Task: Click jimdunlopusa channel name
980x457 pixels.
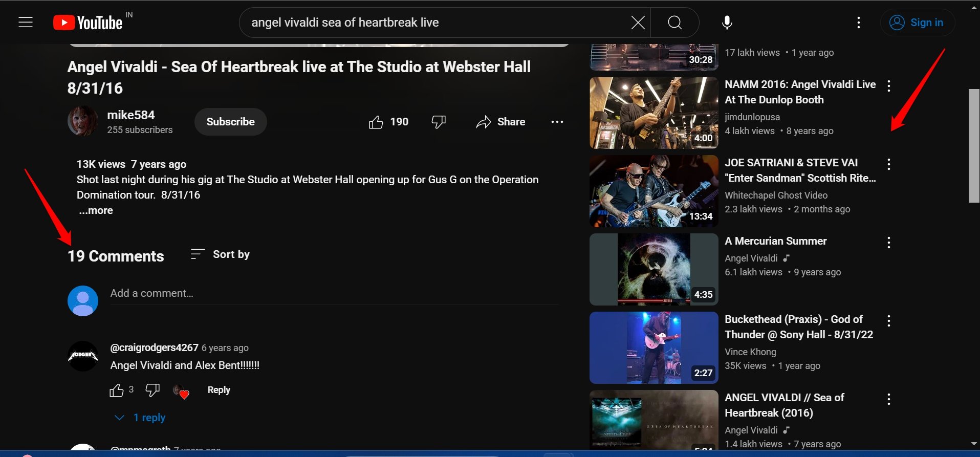Action: pyautogui.click(x=752, y=117)
